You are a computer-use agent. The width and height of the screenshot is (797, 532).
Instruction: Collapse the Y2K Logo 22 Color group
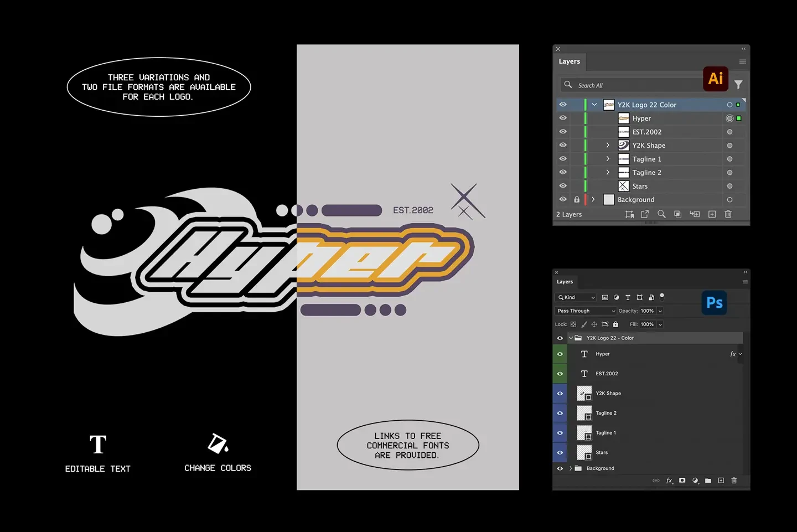tap(594, 104)
